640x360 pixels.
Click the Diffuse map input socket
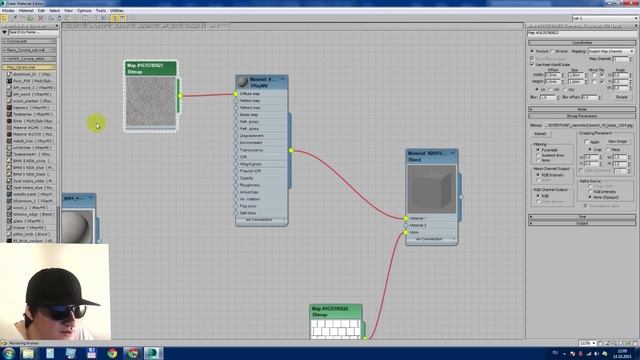(236, 94)
